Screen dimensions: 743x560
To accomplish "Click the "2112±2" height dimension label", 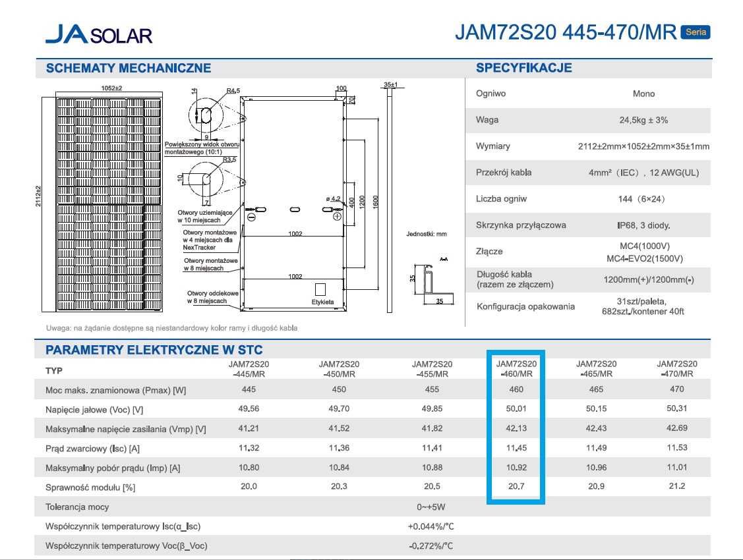I will (38, 196).
